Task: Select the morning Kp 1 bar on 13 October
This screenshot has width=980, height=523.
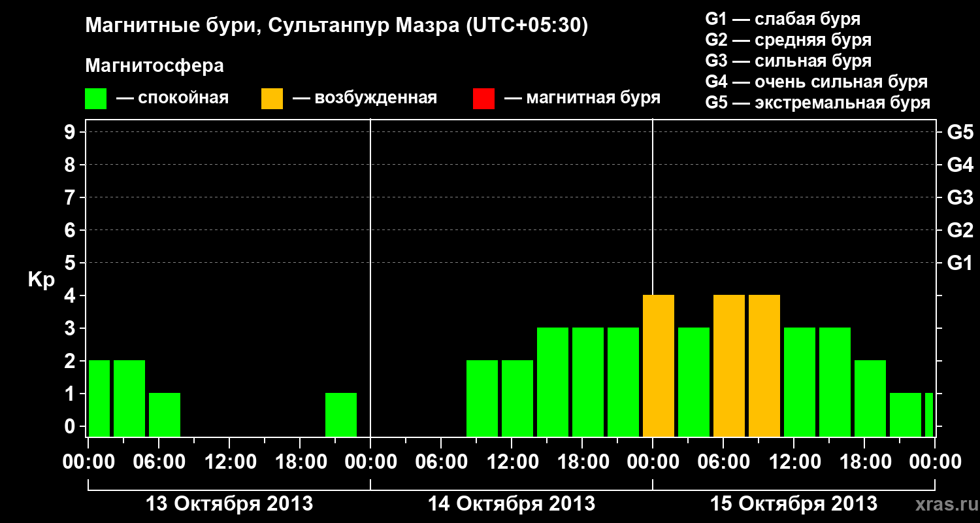Action: pyautogui.click(x=165, y=415)
